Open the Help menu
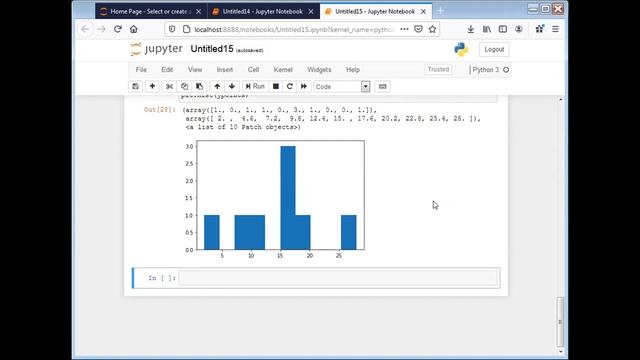The width and height of the screenshot is (640, 360). [353, 70]
